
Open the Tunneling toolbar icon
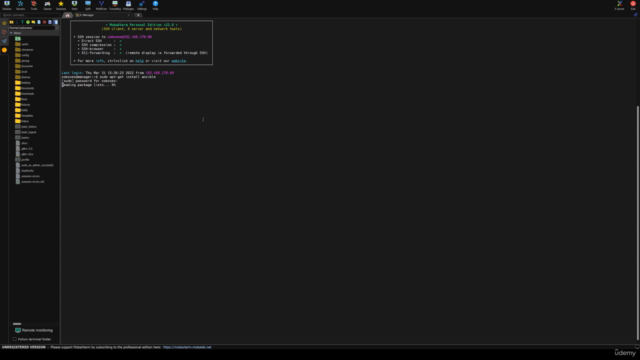(115, 5)
